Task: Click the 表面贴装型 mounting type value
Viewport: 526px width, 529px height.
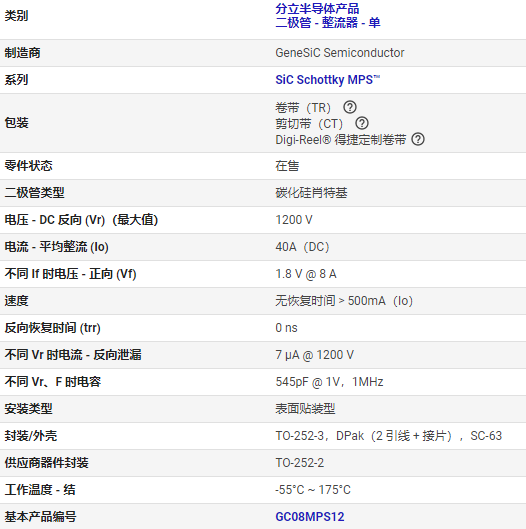Action: click(x=305, y=409)
